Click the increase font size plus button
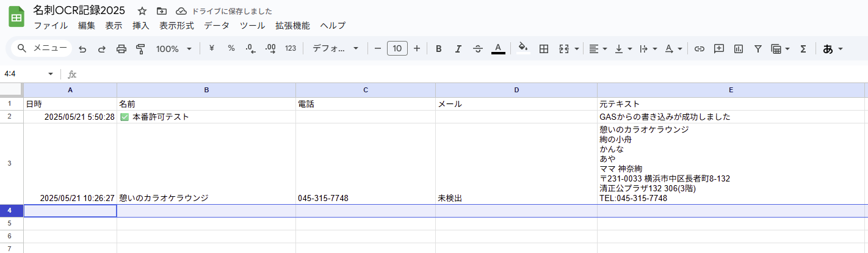This screenshot has width=868, height=253. 417,49
